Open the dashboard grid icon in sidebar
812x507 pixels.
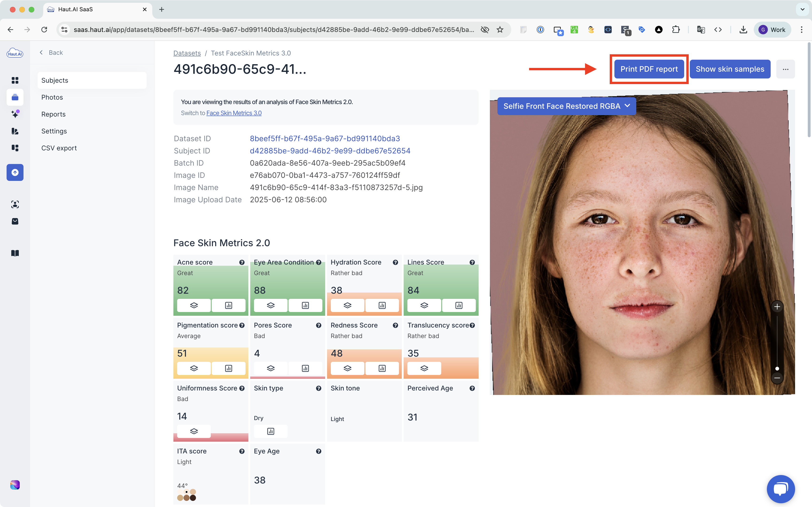tap(15, 80)
